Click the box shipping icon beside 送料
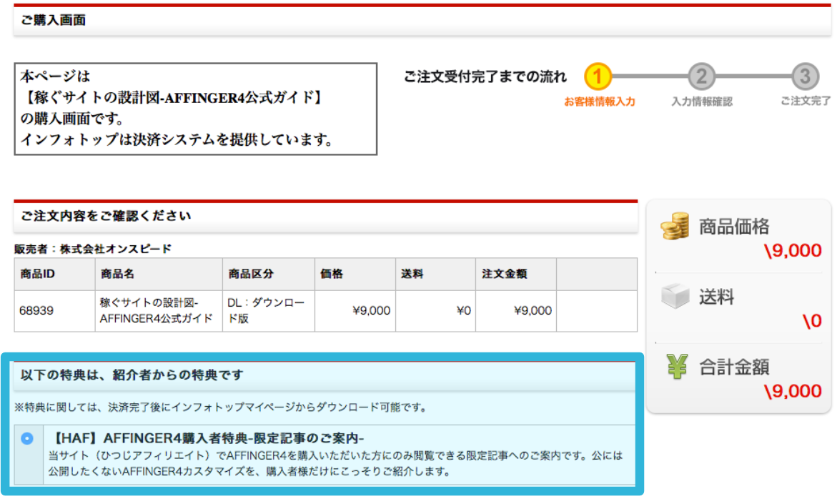The image size is (837, 504). click(675, 295)
